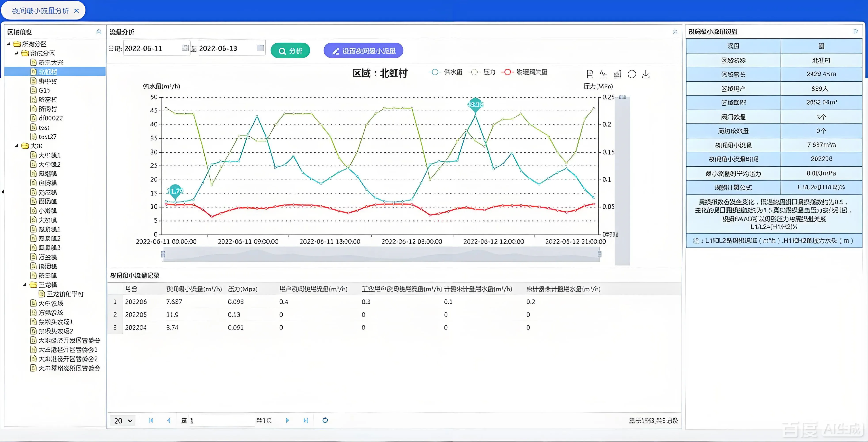Screen dimensions: 868x442
Task: Click the file icon beside test27
Action: coord(33,136)
